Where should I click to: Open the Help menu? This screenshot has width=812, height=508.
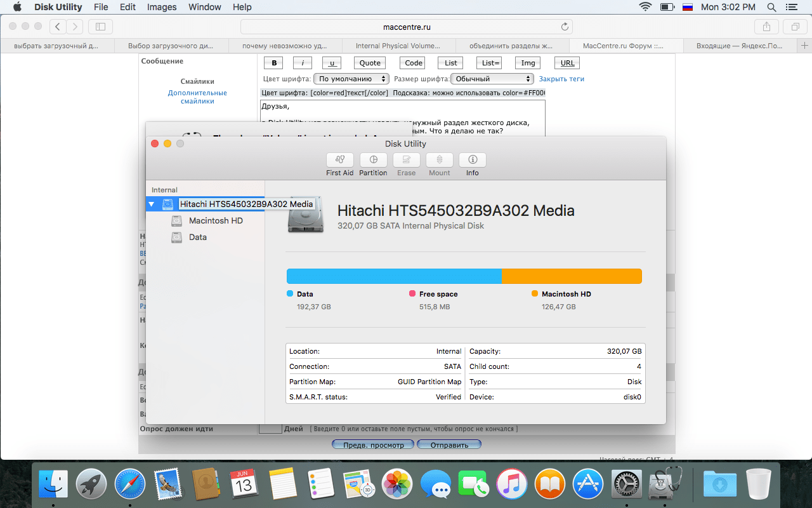(242, 7)
